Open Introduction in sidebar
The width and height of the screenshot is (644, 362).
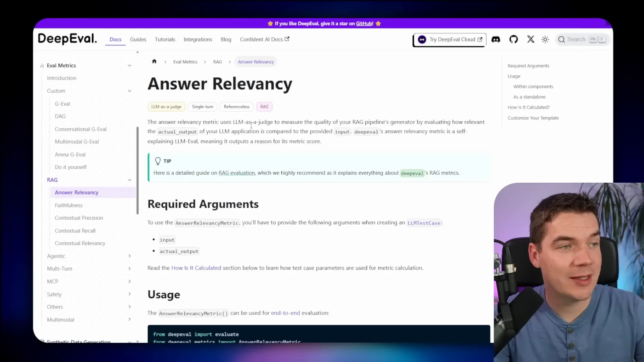tap(61, 78)
